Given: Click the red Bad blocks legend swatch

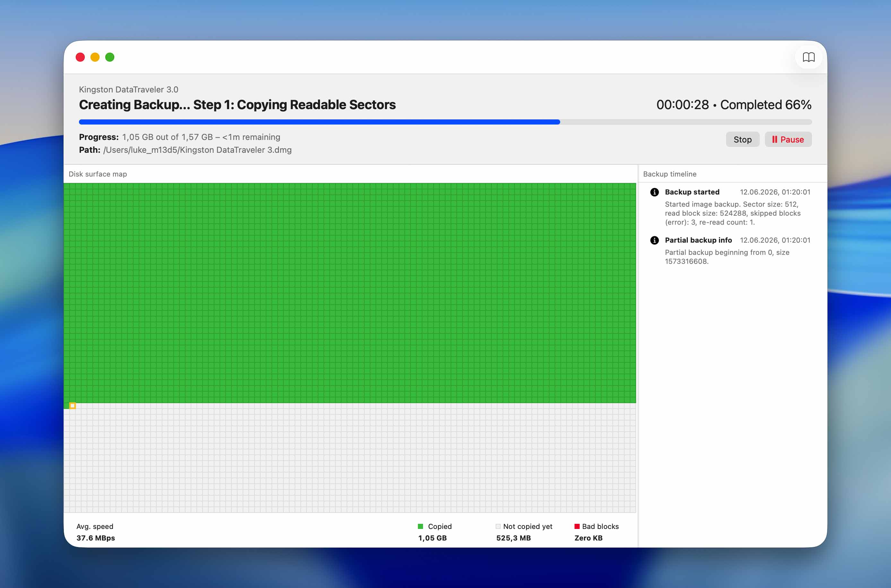Looking at the screenshot, I should [577, 526].
